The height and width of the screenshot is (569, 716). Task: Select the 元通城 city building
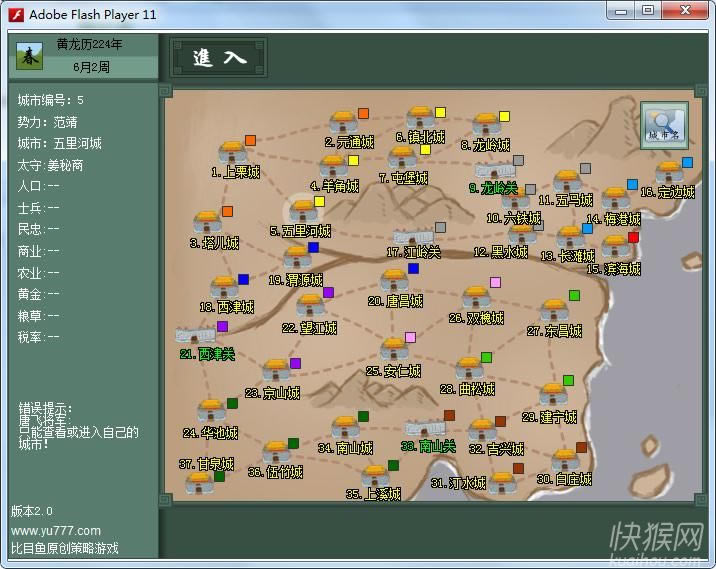343,123
